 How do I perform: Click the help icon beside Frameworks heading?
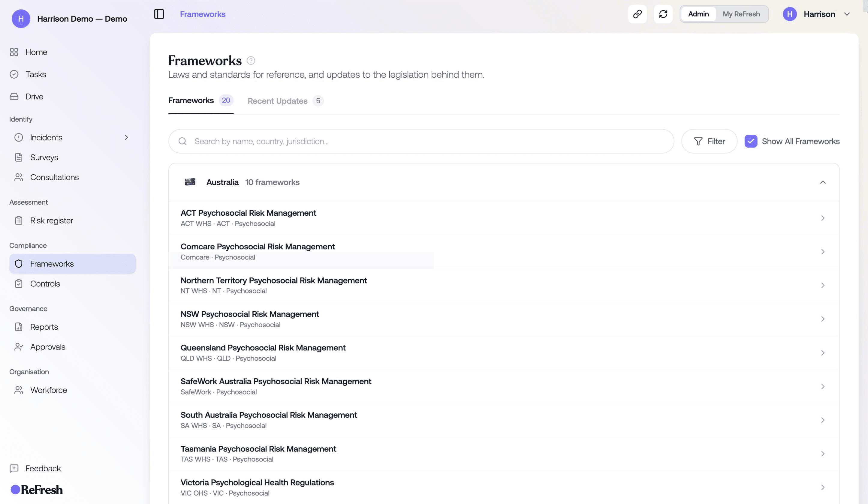point(251,61)
